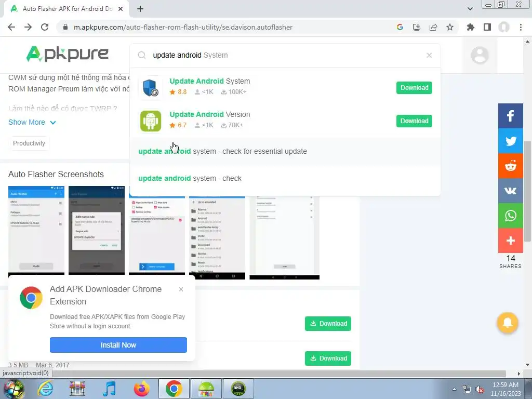Open a new browser tab
Screen dimensions: 532x399
140,9
